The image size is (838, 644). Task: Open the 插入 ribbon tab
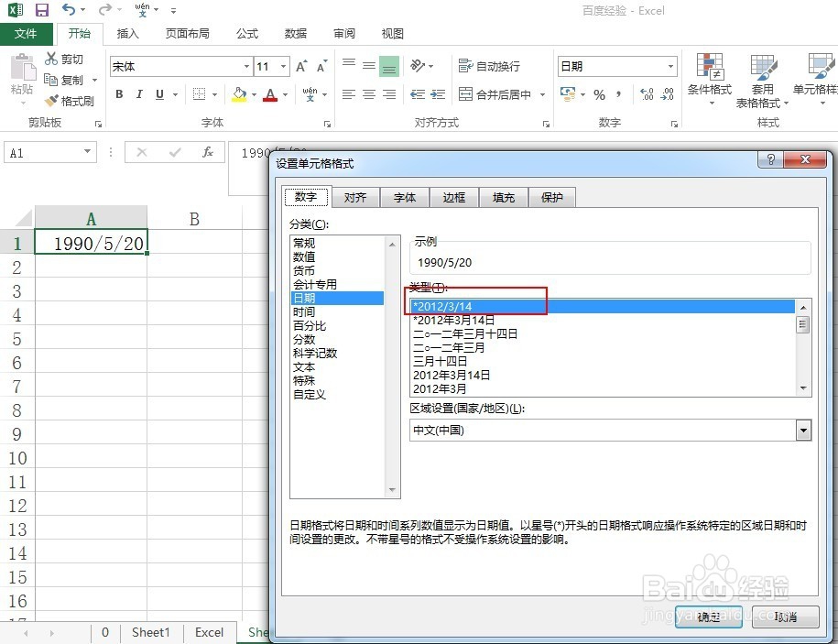pos(127,33)
